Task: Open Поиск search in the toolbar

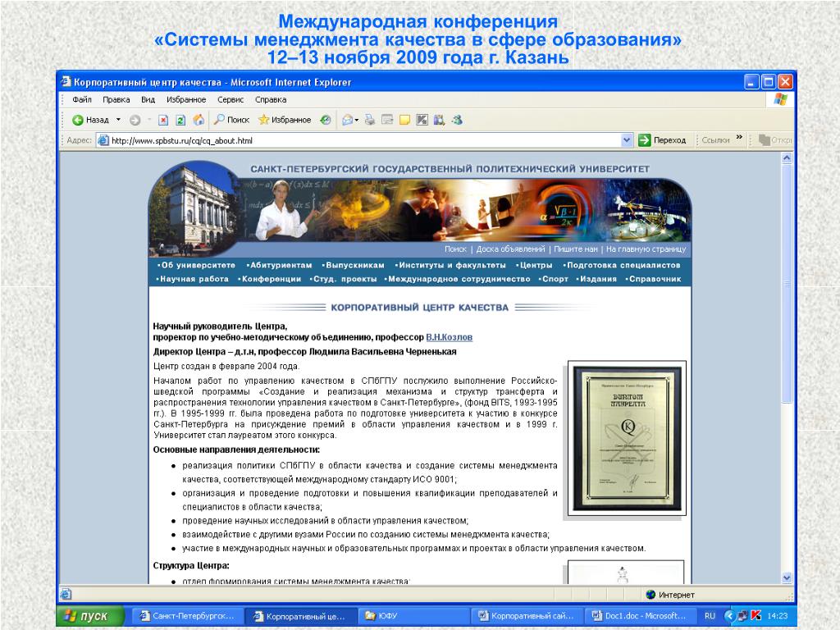Action: [x=232, y=120]
